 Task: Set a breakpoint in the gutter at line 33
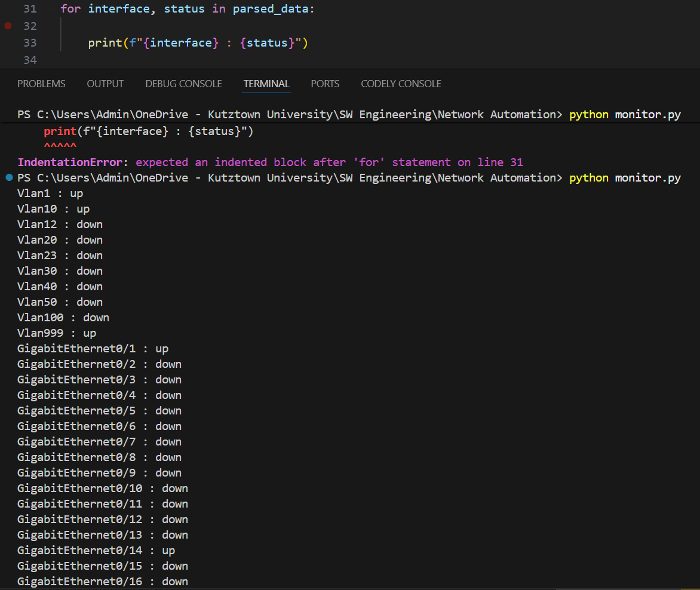(x=7, y=42)
